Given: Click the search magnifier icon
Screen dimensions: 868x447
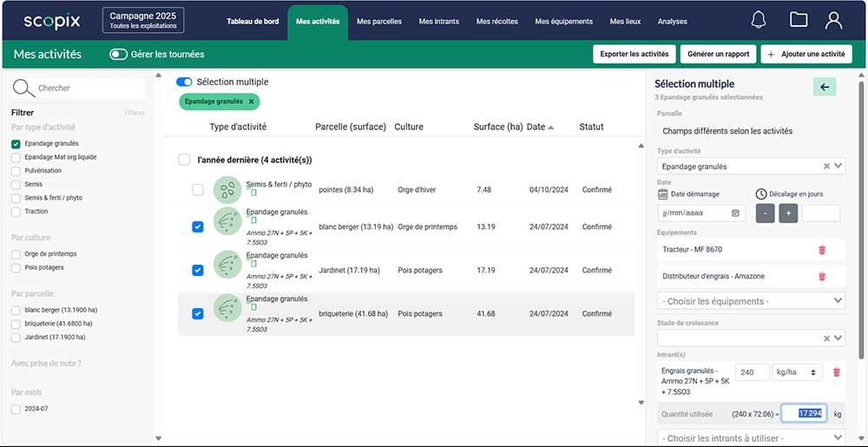Looking at the screenshot, I should [23, 88].
